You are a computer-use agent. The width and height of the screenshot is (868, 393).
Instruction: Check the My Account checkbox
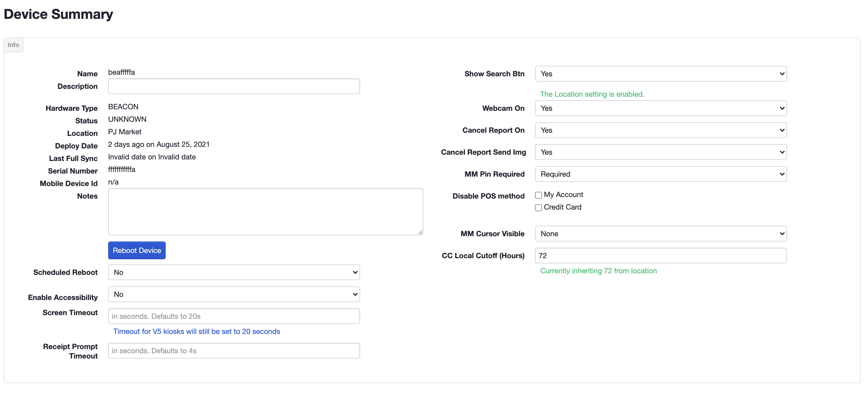[538, 195]
